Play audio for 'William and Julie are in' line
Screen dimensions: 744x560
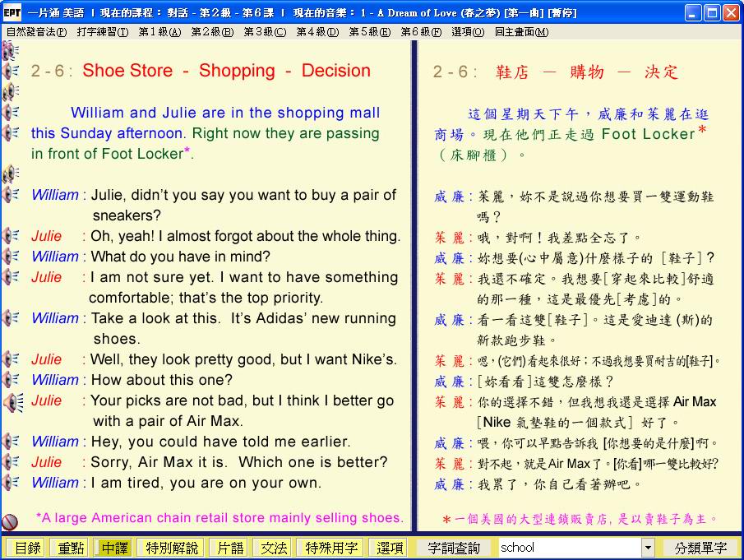[11, 113]
